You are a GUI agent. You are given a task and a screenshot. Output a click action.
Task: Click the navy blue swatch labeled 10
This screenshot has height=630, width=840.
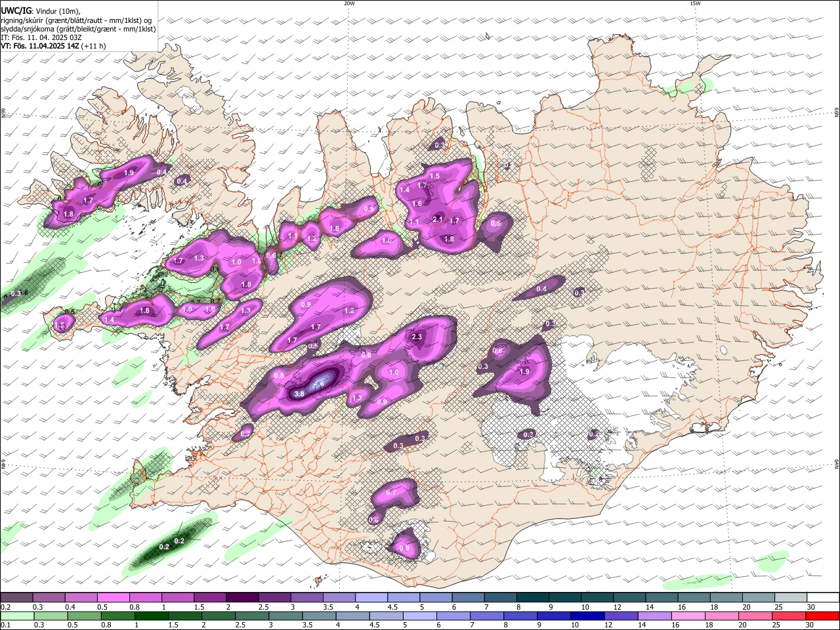click(x=587, y=616)
